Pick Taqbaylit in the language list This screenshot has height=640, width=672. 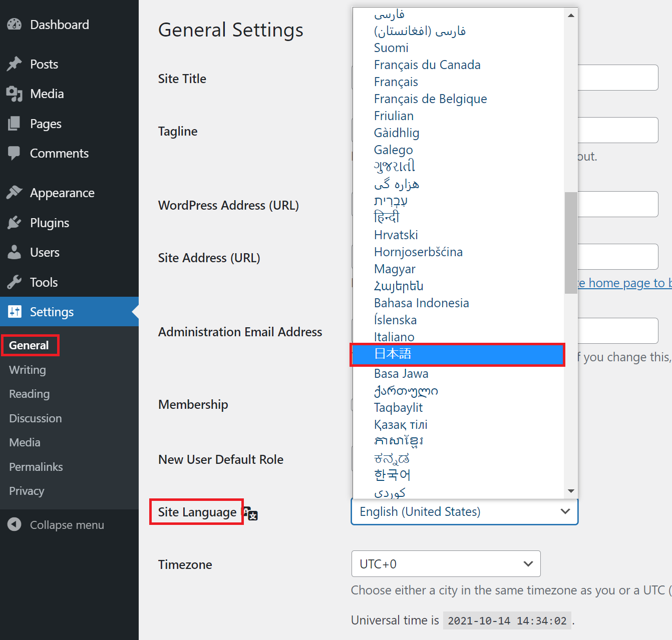click(458, 408)
